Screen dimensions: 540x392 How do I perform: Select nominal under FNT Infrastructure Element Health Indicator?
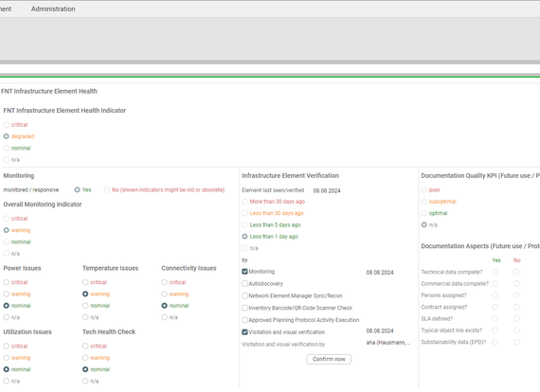click(x=7, y=148)
